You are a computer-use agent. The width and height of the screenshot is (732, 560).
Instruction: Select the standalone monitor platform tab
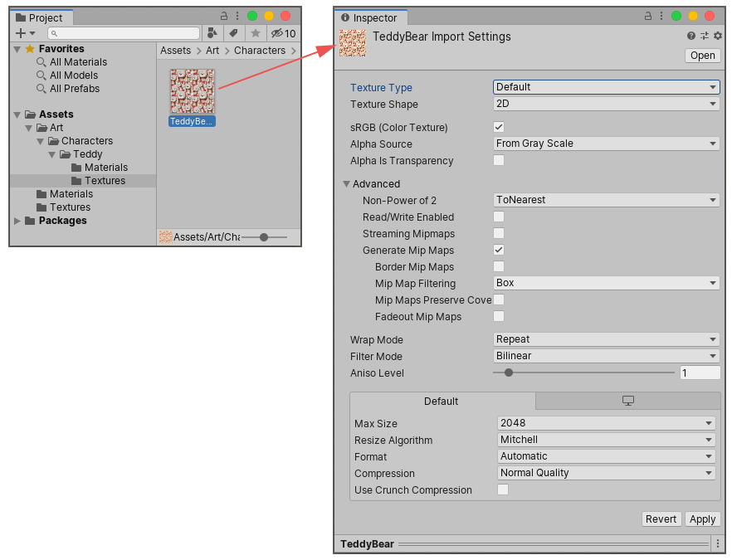(x=627, y=401)
